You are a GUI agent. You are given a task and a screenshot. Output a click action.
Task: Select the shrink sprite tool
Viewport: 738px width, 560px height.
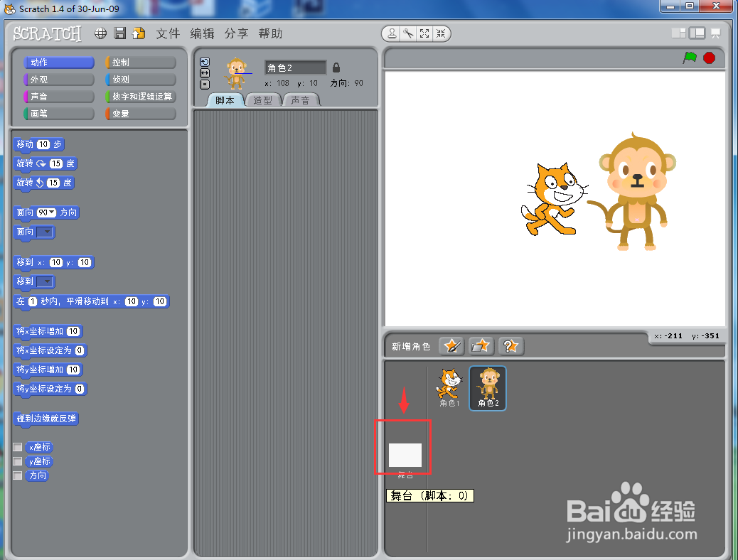click(x=441, y=33)
